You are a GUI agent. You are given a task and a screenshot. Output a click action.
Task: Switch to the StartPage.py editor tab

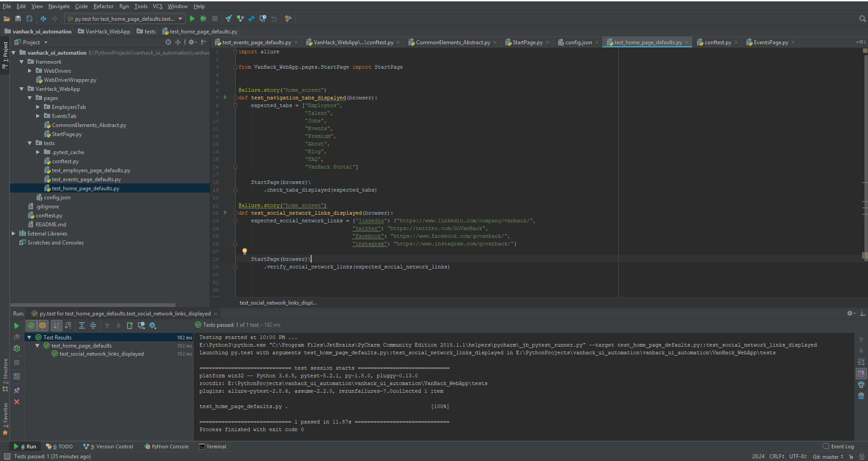[x=526, y=42]
